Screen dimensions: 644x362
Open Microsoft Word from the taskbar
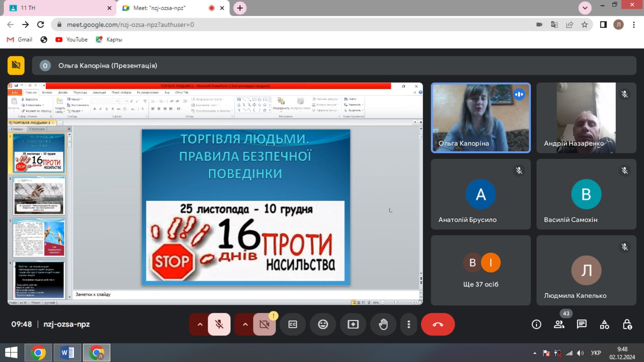tap(67, 353)
